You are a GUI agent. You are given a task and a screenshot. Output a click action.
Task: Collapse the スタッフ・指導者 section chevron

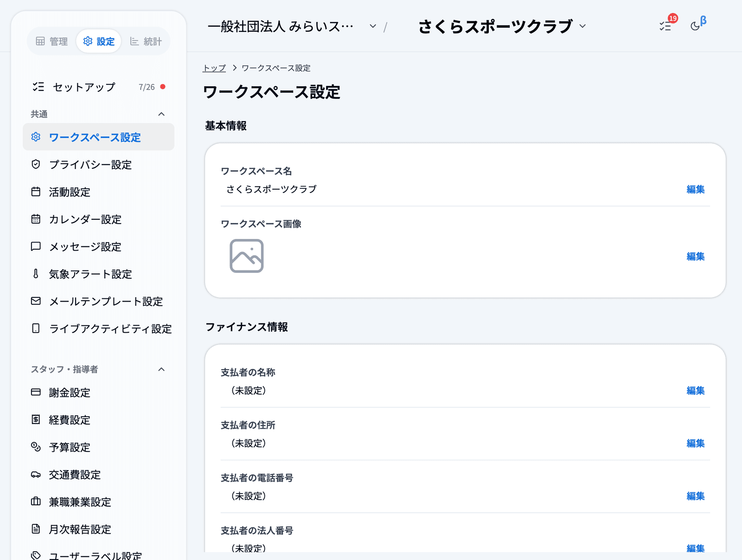click(x=161, y=369)
